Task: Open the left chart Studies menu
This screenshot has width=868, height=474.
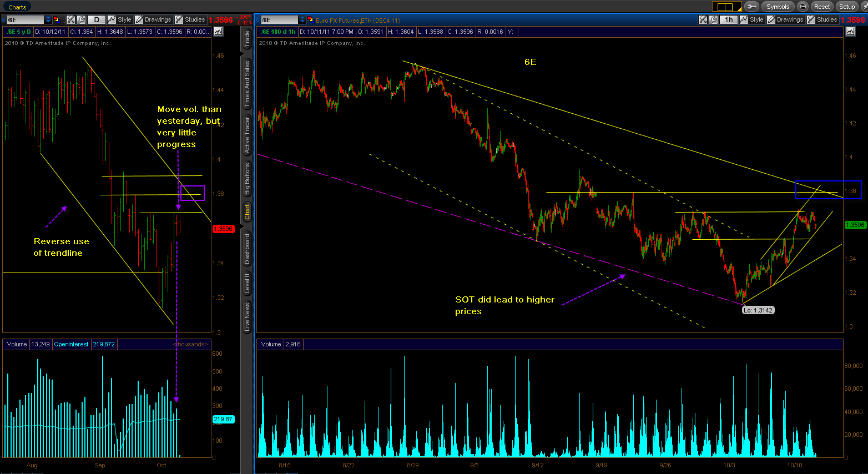Action: point(190,19)
